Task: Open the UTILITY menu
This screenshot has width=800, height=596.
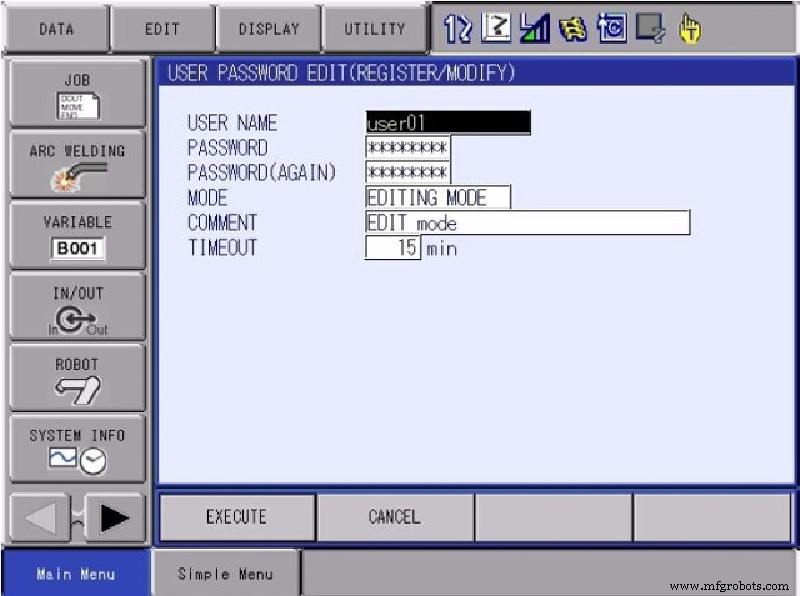Action: pyautogui.click(x=375, y=29)
